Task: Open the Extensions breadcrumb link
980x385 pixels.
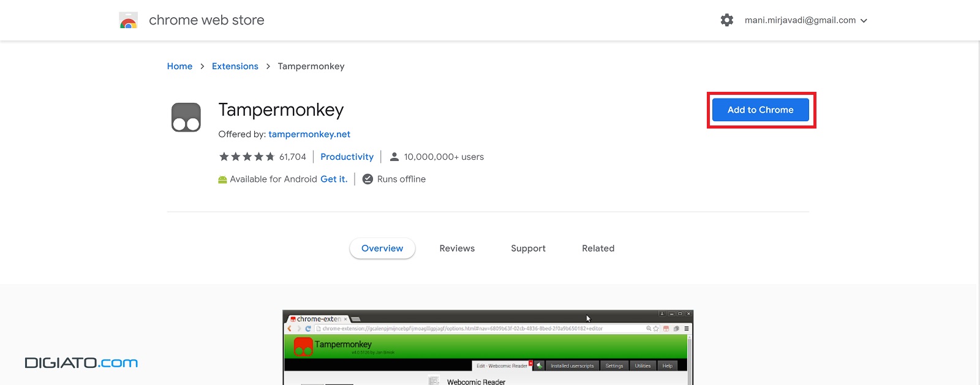Action: (235, 66)
